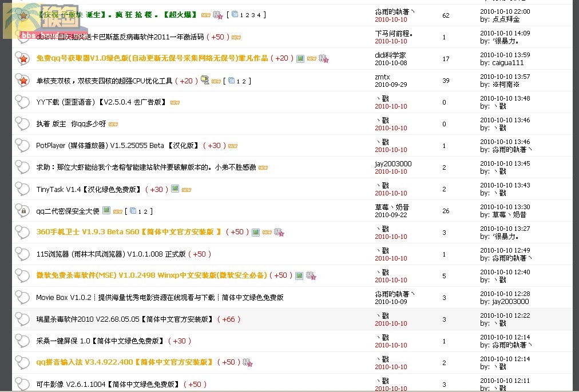Image resolution: width=579 pixels, height=392 pixels.
Task: Open author jay2003000 in author column
Action: pos(393,164)
